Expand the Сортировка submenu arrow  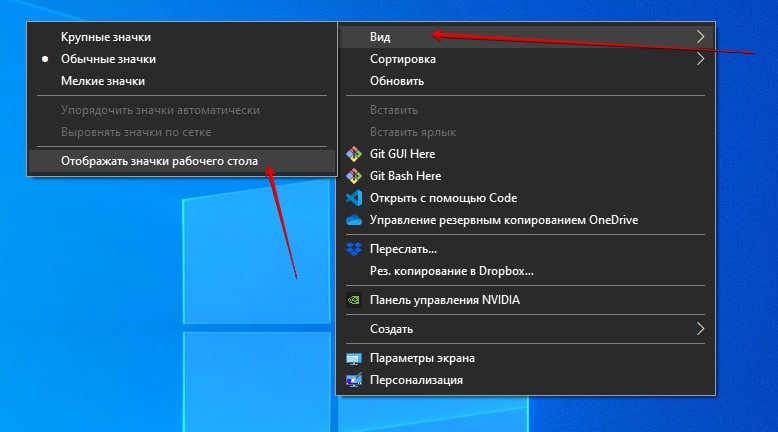click(x=700, y=59)
